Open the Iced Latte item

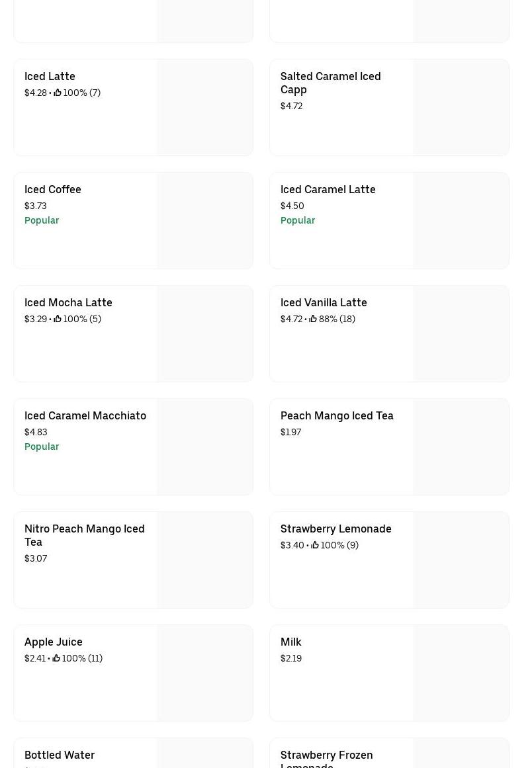point(50,77)
